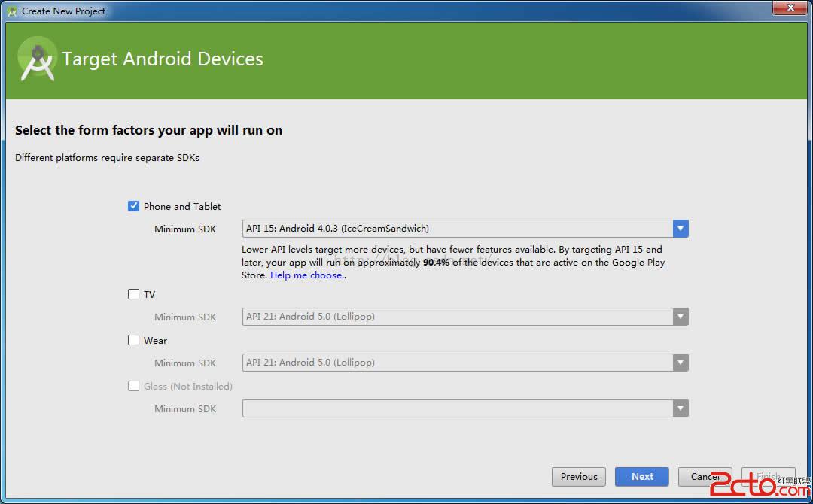Image resolution: width=813 pixels, height=504 pixels.
Task: Click the empty Glass Minimum SDK field
Action: 457,408
